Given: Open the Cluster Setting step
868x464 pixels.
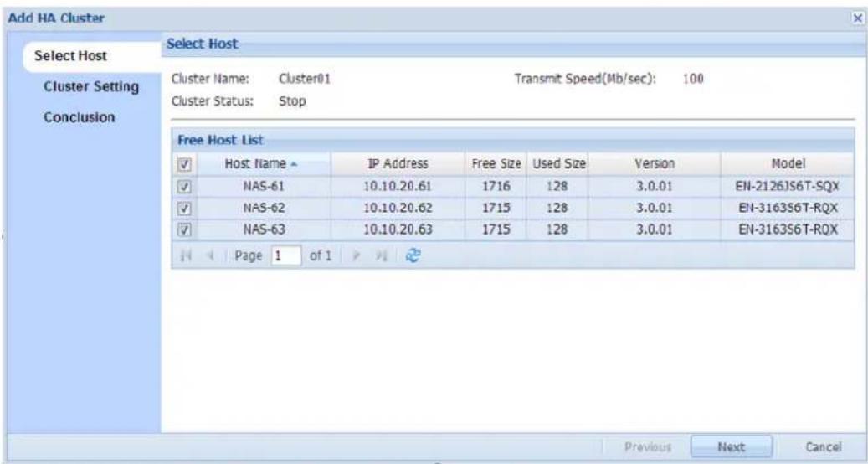Looking at the screenshot, I should pyautogui.click(x=91, y=87).
